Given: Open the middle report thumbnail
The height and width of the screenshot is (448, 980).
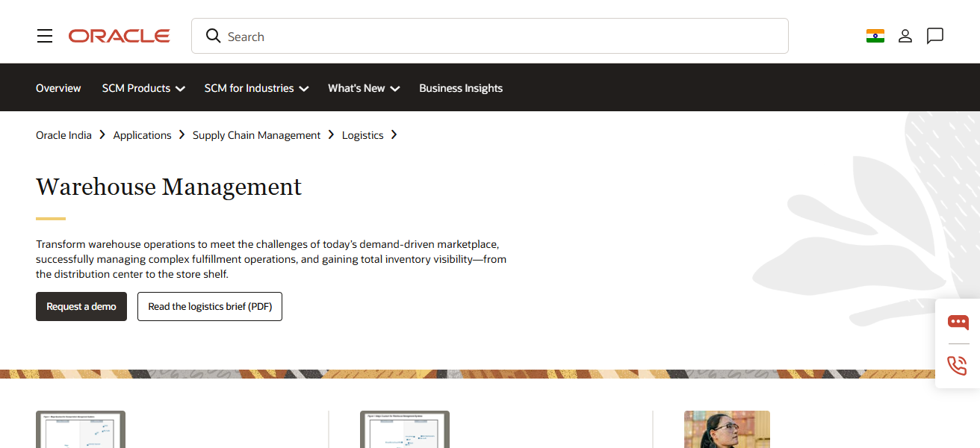Looking at the screenshot, I should coord(405,429).
